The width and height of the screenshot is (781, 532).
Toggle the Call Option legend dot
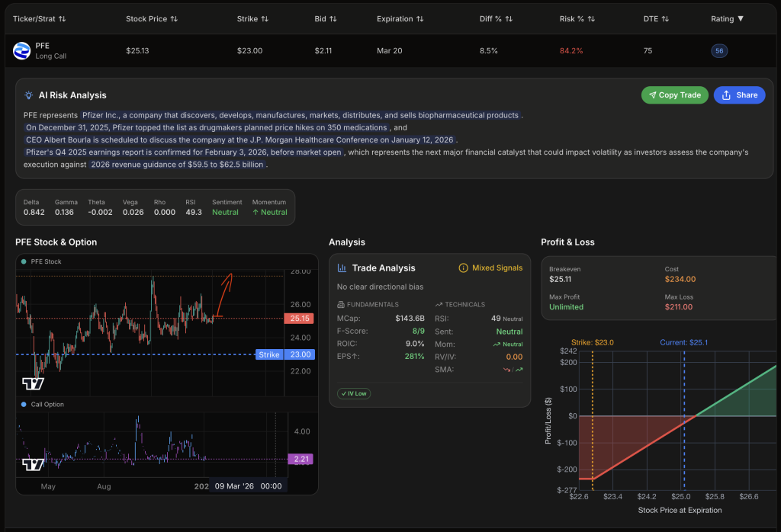tap(24, 404)
